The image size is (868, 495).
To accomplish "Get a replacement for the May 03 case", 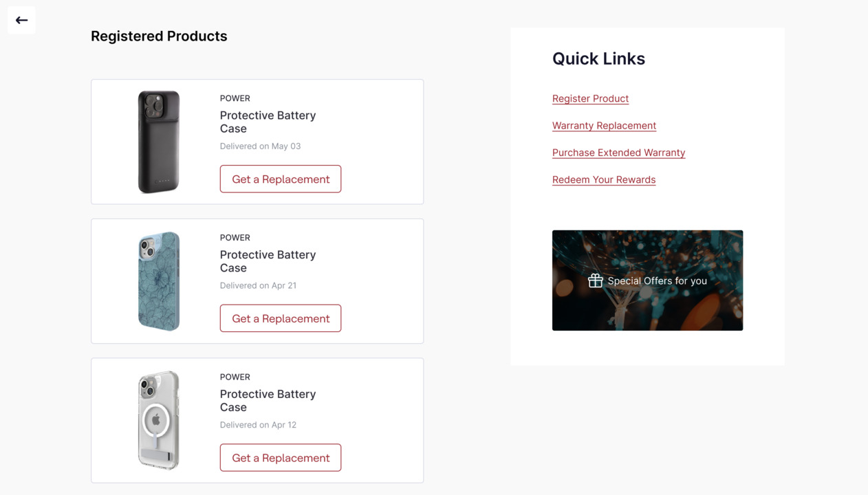I will 280,179.
